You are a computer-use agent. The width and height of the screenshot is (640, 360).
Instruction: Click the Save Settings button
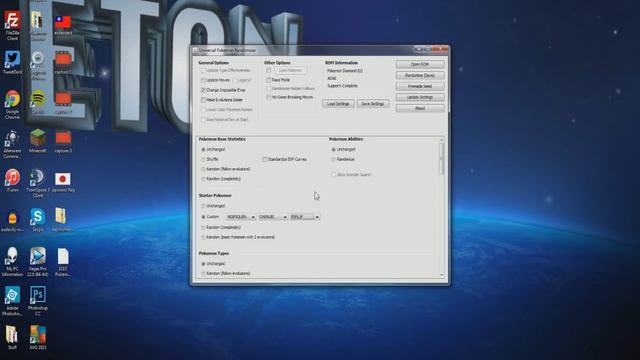point(373,104)
